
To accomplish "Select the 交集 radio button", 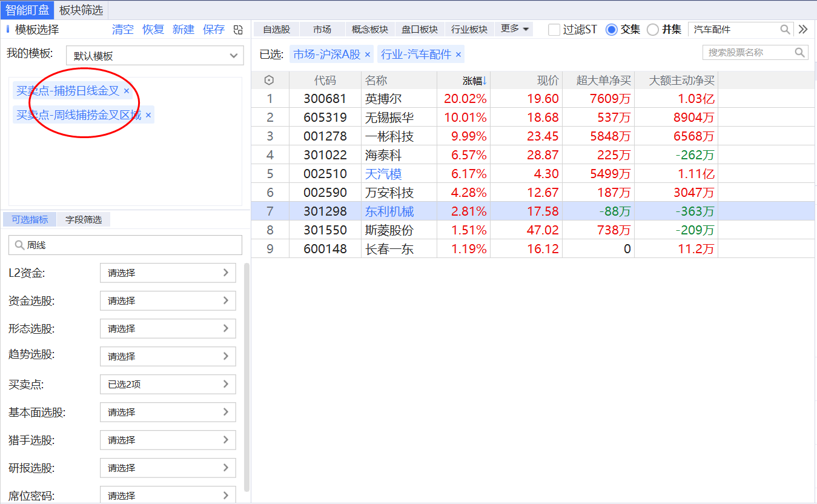I will (612, 30).
